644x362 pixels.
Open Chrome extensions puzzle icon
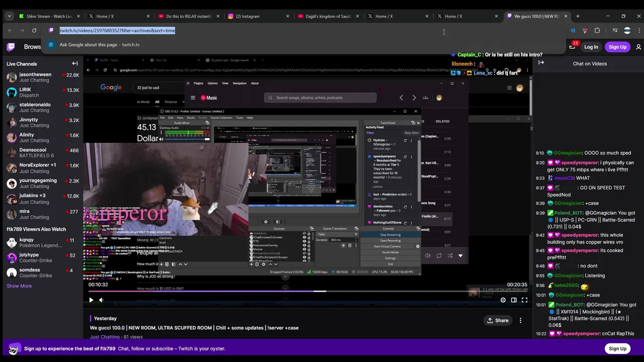click(x=597, y=31)
